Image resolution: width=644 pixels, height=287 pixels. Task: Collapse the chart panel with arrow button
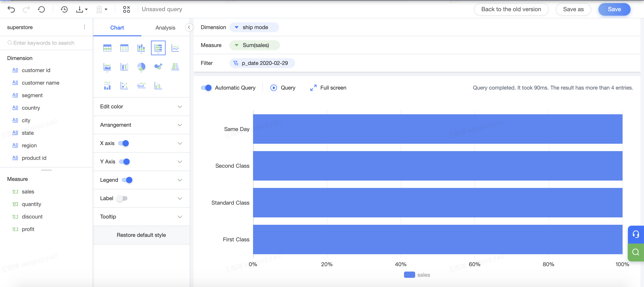click(x=189, y=27)
